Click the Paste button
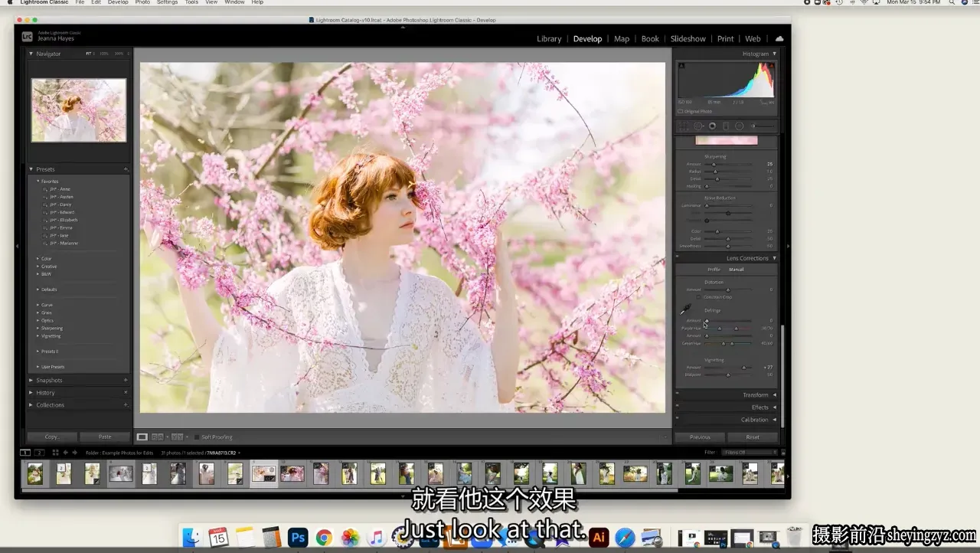Image resolution: width=980 pixels, height=553 pixels. [105, 437]
